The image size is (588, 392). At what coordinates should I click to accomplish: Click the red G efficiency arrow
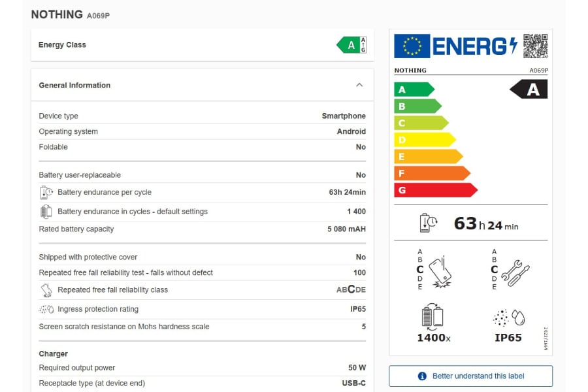[434, 190]
